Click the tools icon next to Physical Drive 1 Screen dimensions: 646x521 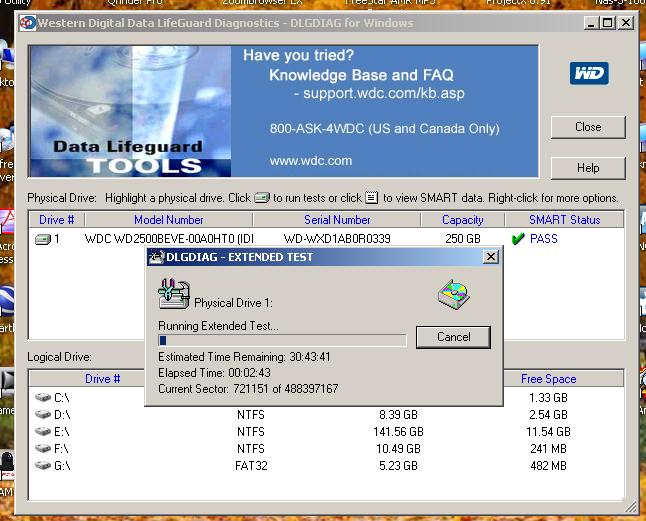click(174, 294)
